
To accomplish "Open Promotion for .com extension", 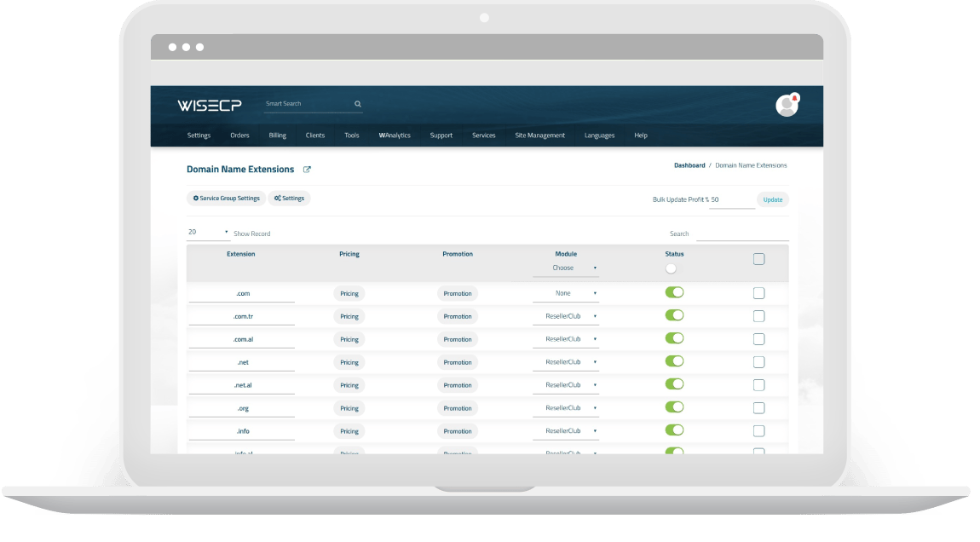I will pyautogui.click(x=458, y=293).
